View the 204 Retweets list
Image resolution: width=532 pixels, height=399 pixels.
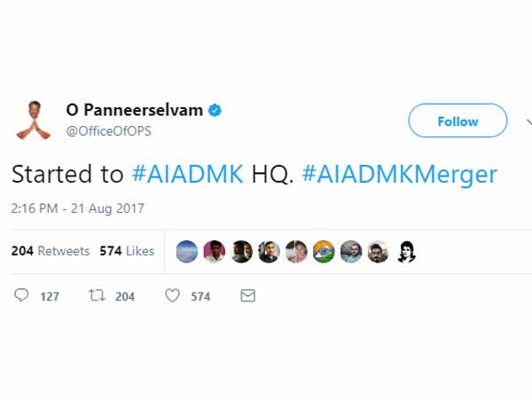coord(51,251)
